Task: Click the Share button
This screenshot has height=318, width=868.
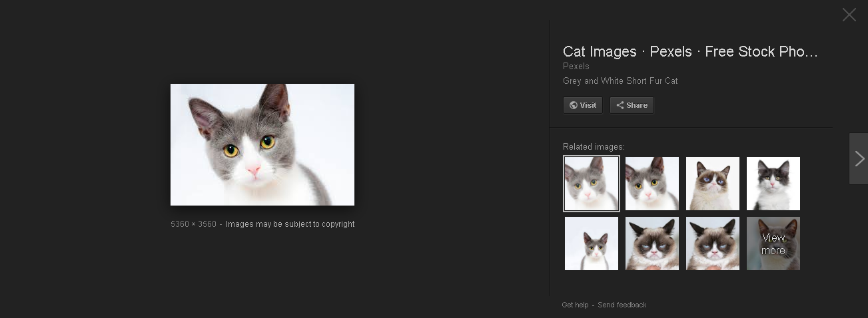Action: 632,105
